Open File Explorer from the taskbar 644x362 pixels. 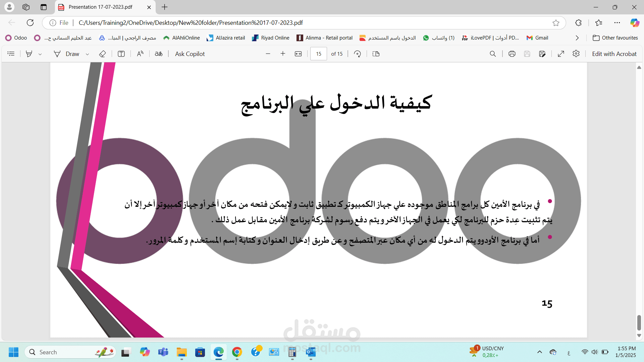pyautogui.click(x=182, y=352)
